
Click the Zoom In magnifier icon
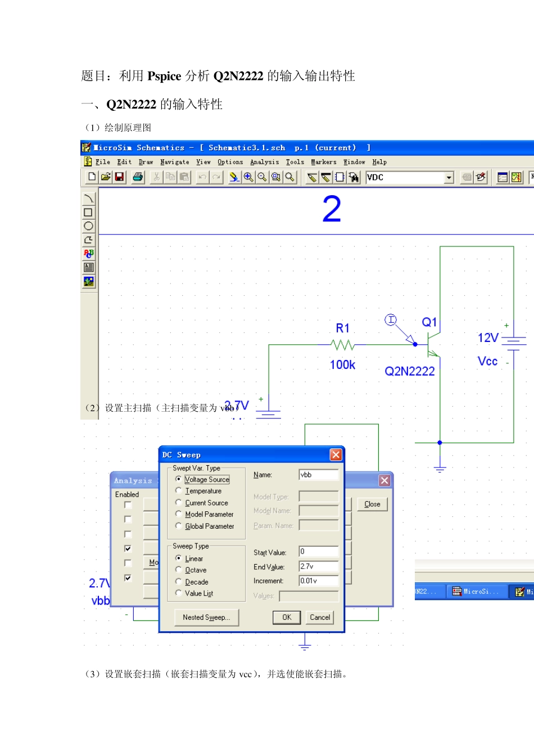coord(248,177)
